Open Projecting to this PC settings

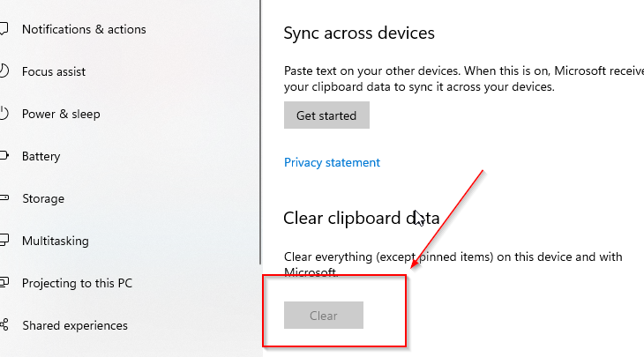(77, 283)
